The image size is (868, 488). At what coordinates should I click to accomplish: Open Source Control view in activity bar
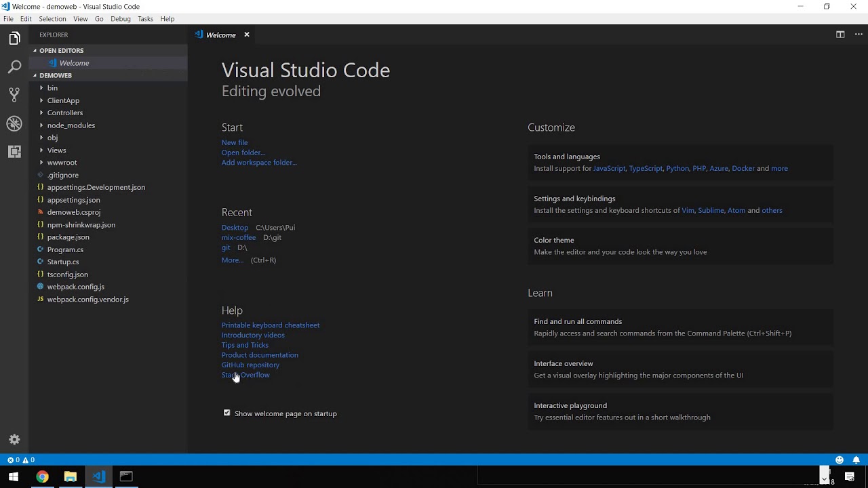tap(14, 95)
